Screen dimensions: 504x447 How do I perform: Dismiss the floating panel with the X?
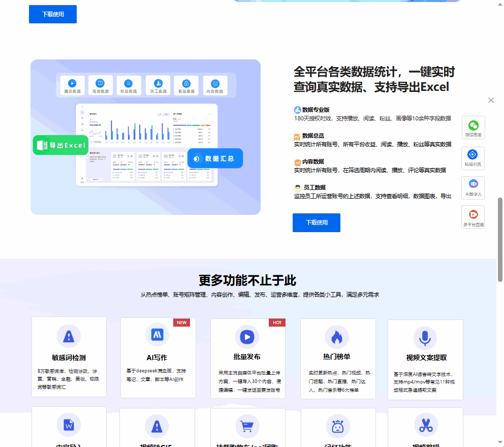[x=491, y=100]
